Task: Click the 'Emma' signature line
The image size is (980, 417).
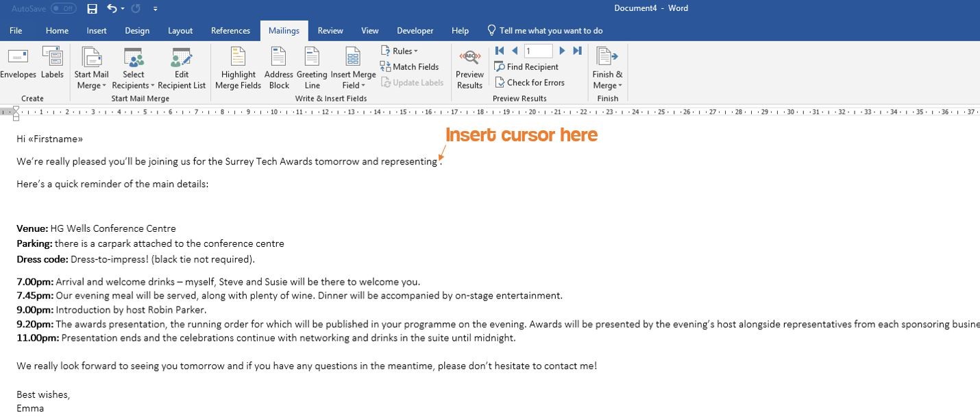Action: (30, 409)
